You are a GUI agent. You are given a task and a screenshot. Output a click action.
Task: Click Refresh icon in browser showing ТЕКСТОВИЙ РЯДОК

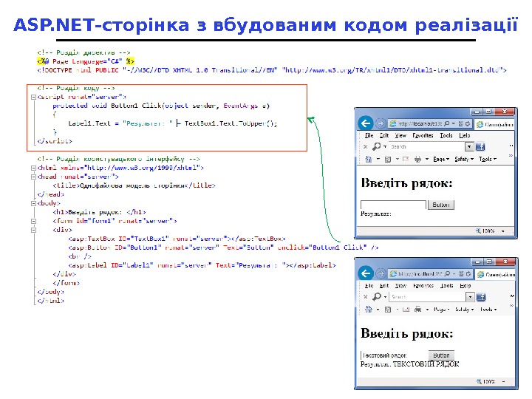(468, 273)
